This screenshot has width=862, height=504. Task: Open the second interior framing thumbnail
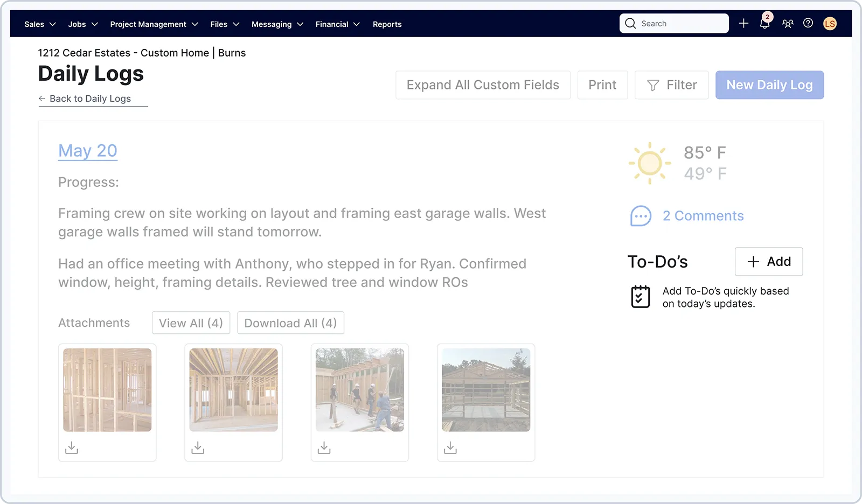point(233,390)
